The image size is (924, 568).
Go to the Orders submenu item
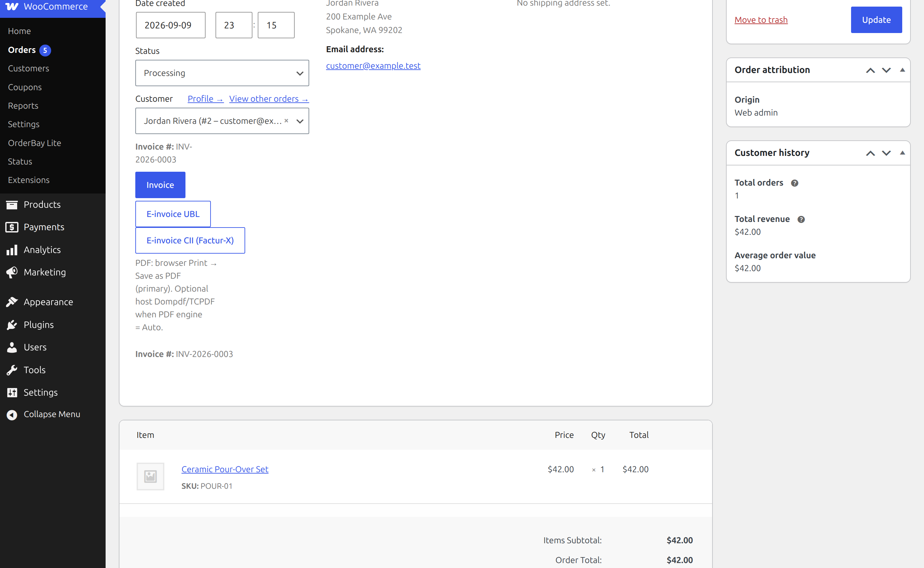pyautogui.click(x=22, y=50)
